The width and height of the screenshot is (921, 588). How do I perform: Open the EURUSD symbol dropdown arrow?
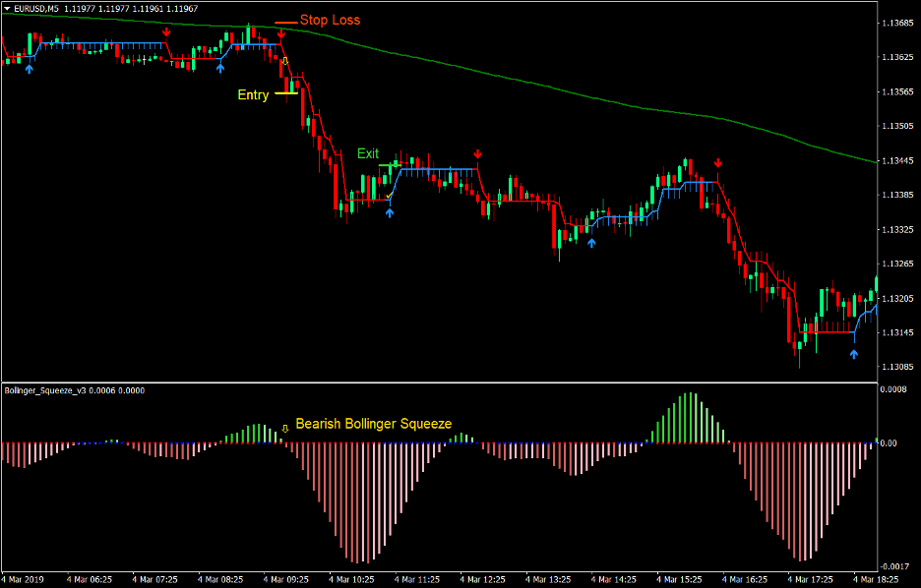[8, 6]
